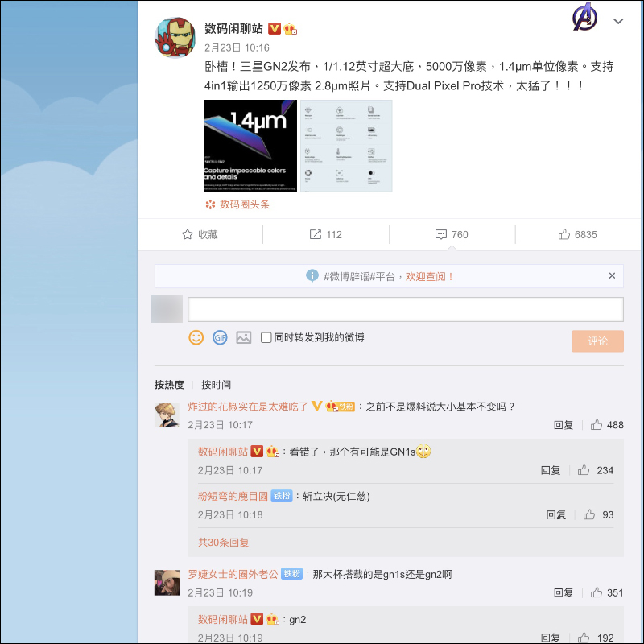Screen dimensions: 644x644
Task: Close the 微博辟谣 notice banner
Action: 612,275
